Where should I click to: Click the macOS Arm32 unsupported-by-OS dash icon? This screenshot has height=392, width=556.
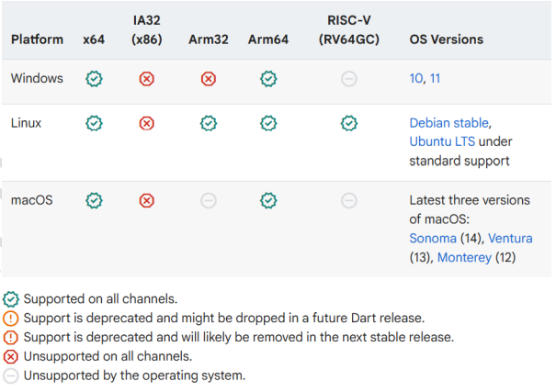click(x=209, y=200)
